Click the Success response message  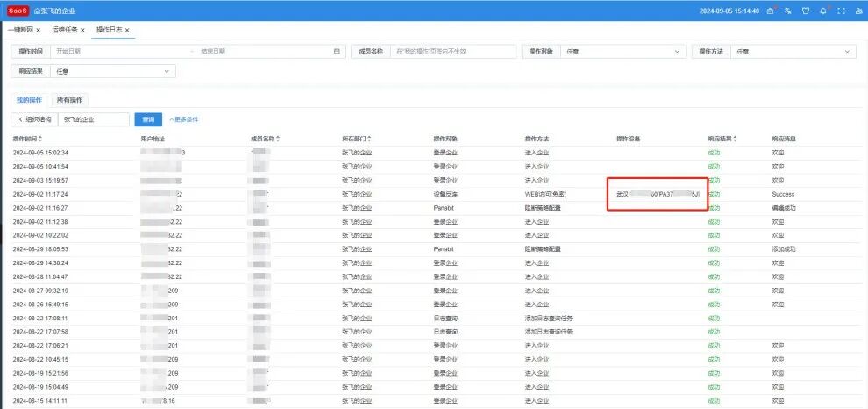[x=783, y=194]
